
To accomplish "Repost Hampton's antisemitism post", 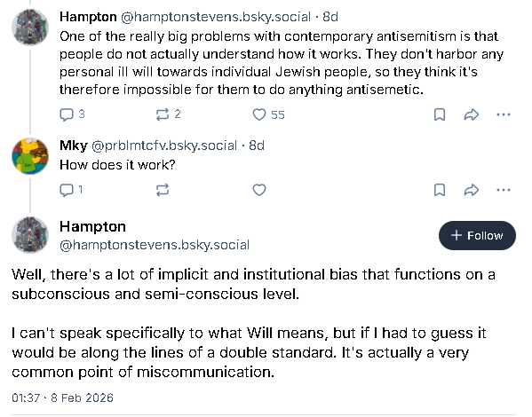I will point(168,114).
